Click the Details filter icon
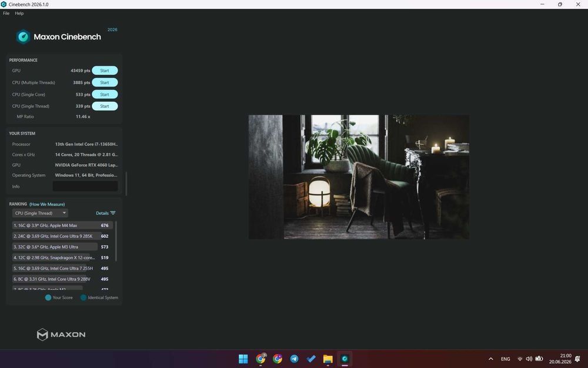This screenshot has height=368, width=588. pos(113,213)
